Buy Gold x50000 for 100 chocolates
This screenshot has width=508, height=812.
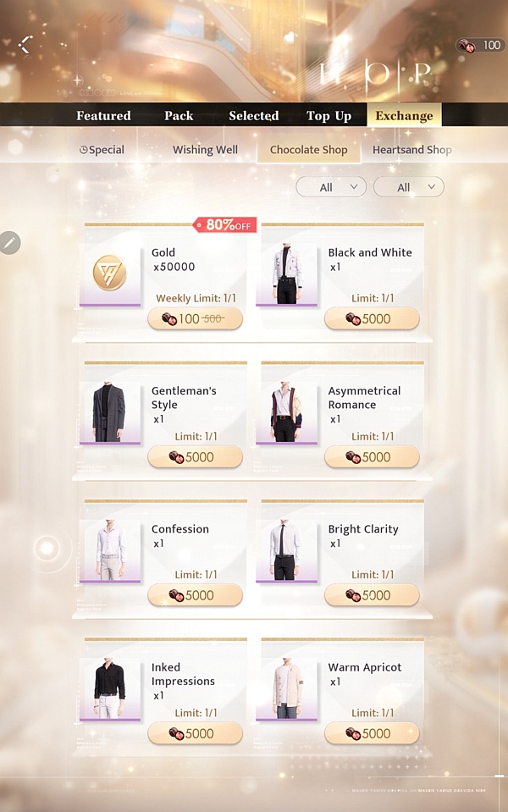(x=196, y=318)
